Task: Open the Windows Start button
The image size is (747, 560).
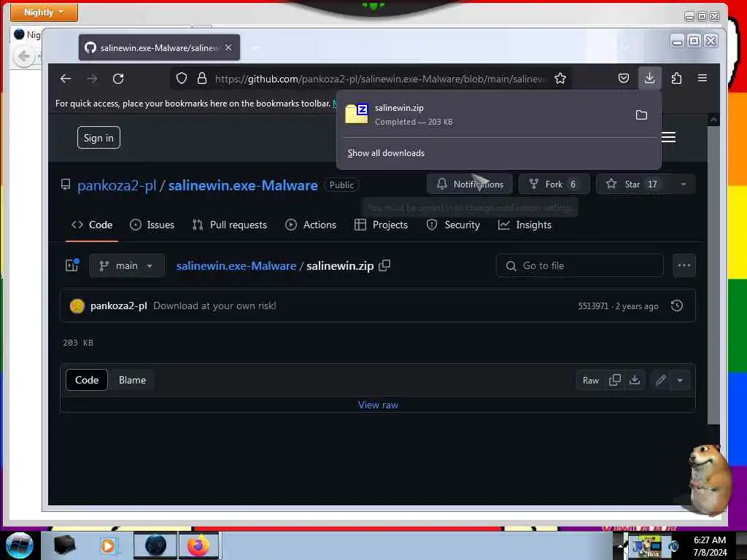Action: [x=19, y=545]
